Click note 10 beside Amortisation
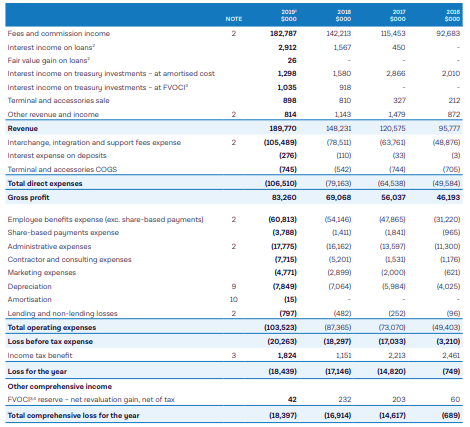The height and width of the screenshot is (427, 470). (234, 300)
